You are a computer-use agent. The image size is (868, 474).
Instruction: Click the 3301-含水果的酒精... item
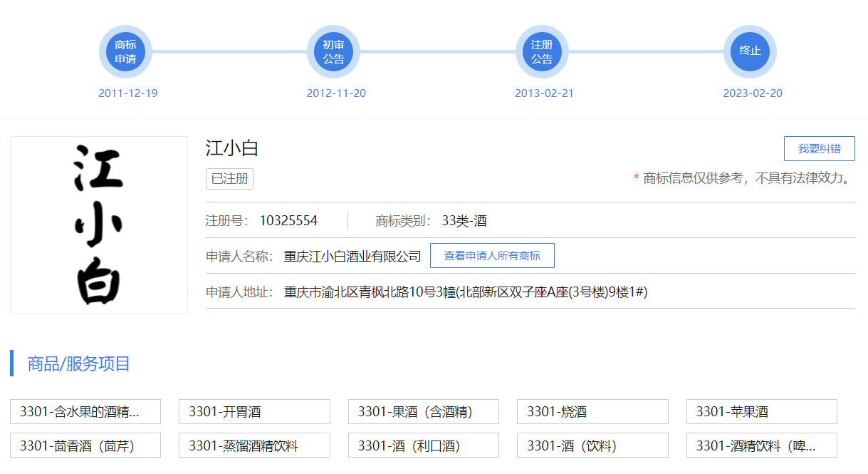(x=85, y=412)
